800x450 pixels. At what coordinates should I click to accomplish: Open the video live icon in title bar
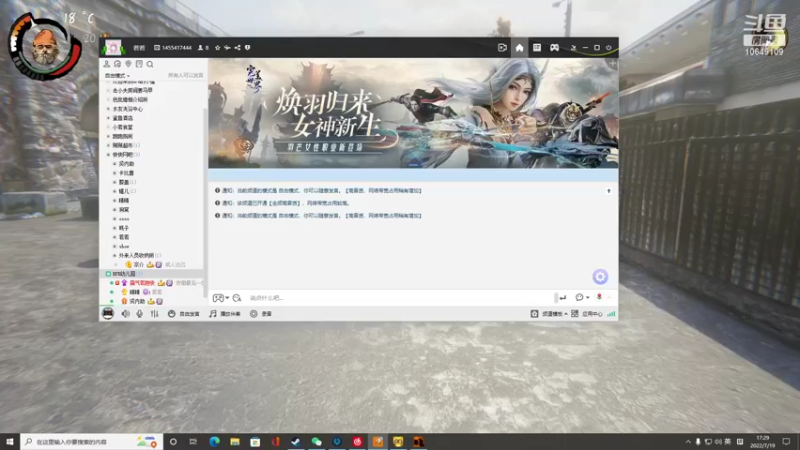[502, 47]
